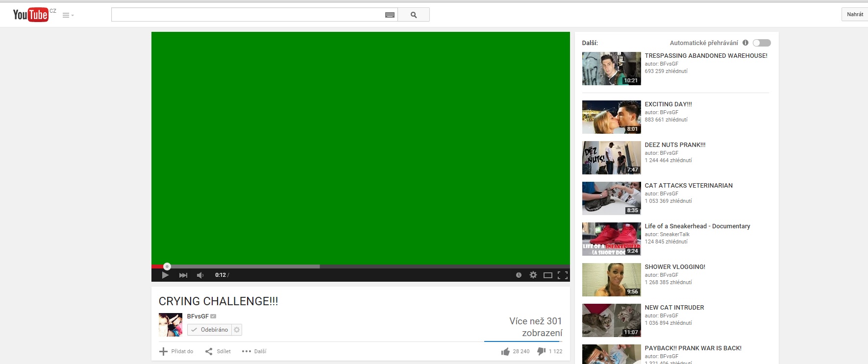Open the SHOWER VLOGGING! title link
This screenshot has width=868, height=364.
(675, 267)
